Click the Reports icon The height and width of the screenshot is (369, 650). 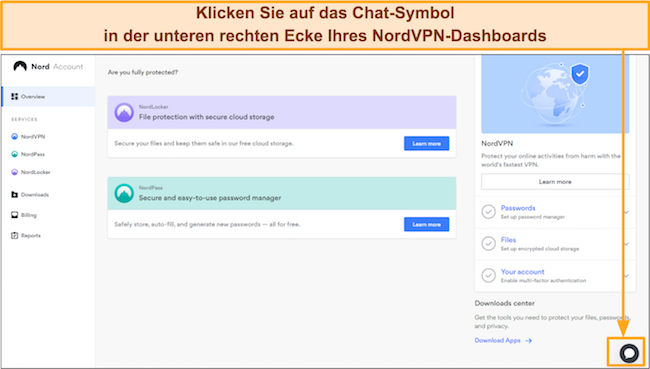(15, 235)
